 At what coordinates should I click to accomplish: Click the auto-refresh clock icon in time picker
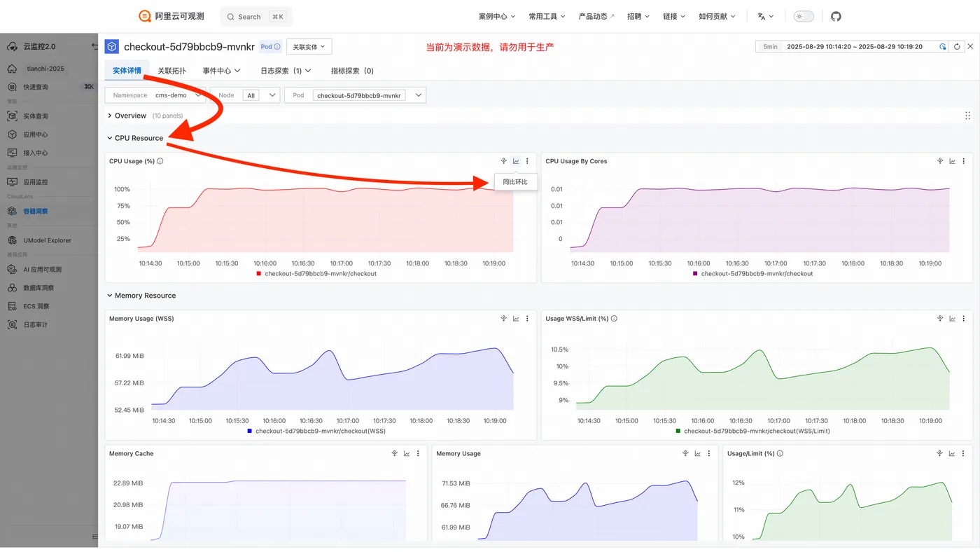(x=943, y=47)
